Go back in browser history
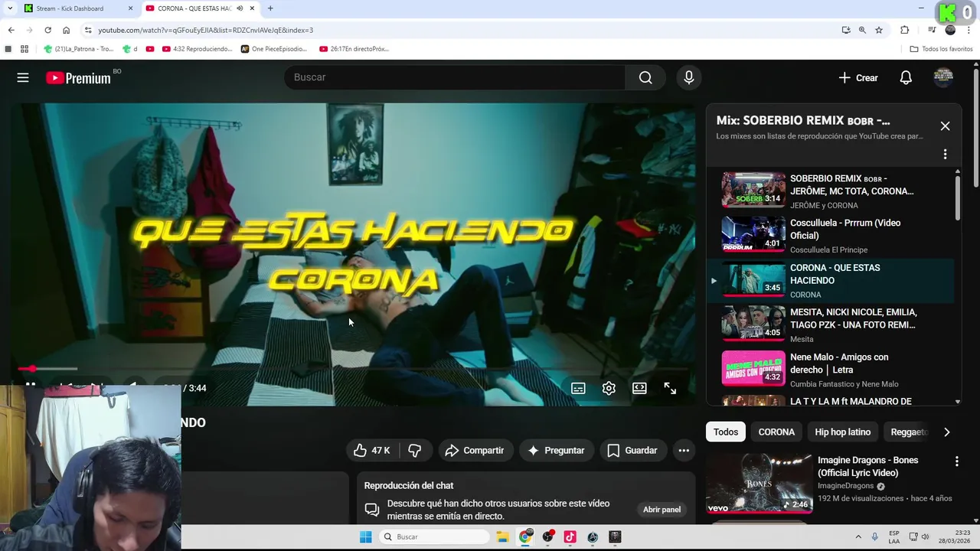 point(11,30)
